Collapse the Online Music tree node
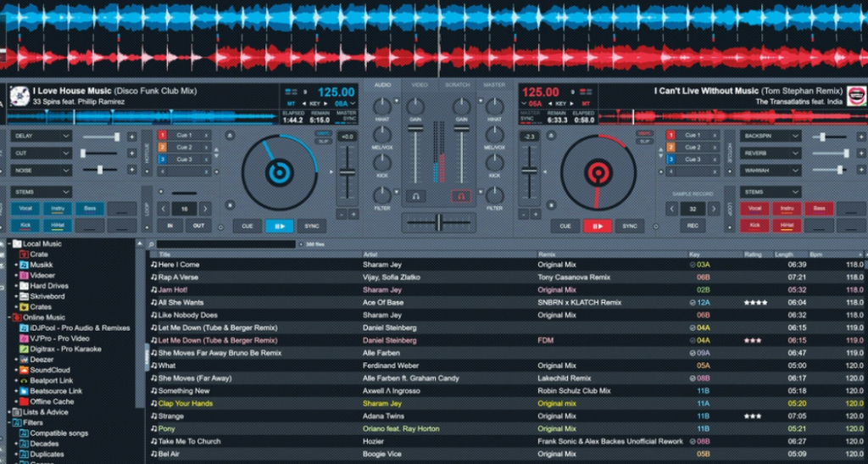This screenshot has width=868, height=464. tap(10, 317)
